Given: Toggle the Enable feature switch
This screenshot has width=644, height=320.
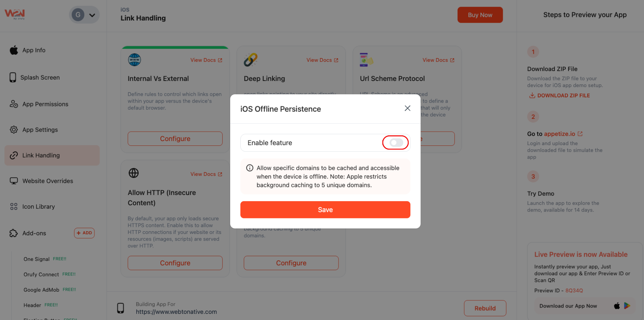Looking at the screenshot, I should coord(396,143).
